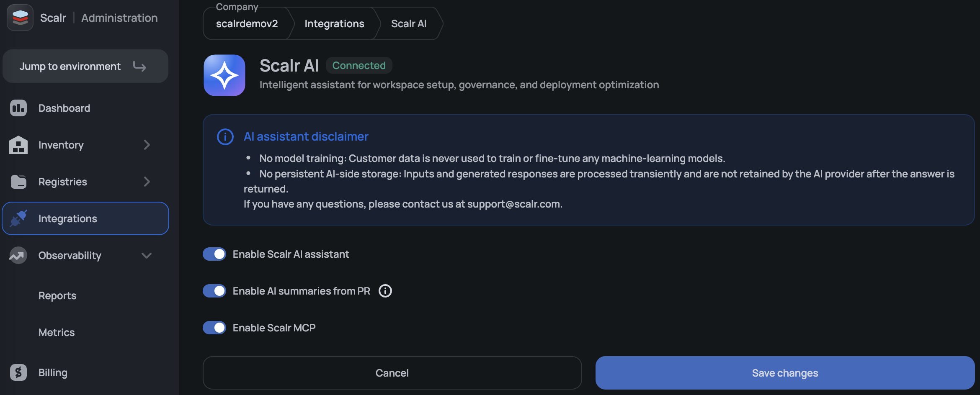Expand the Registries submenu chevron

click(147, 182)
